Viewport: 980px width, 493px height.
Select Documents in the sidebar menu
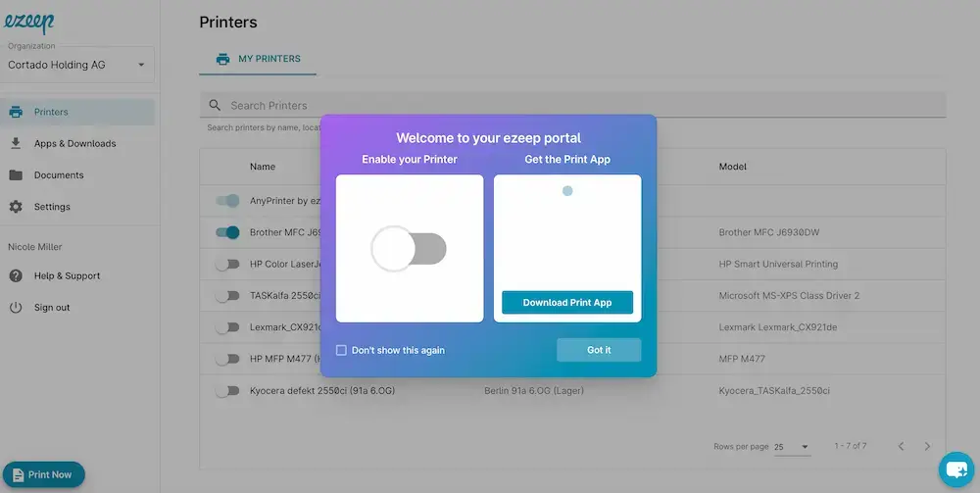click(59, 175)
